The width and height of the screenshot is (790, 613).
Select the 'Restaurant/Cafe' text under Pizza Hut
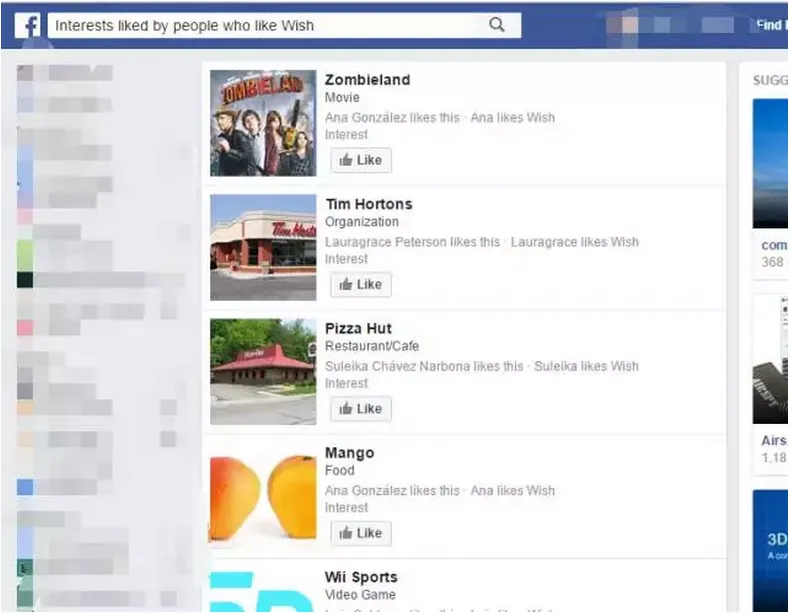point(372,346)
